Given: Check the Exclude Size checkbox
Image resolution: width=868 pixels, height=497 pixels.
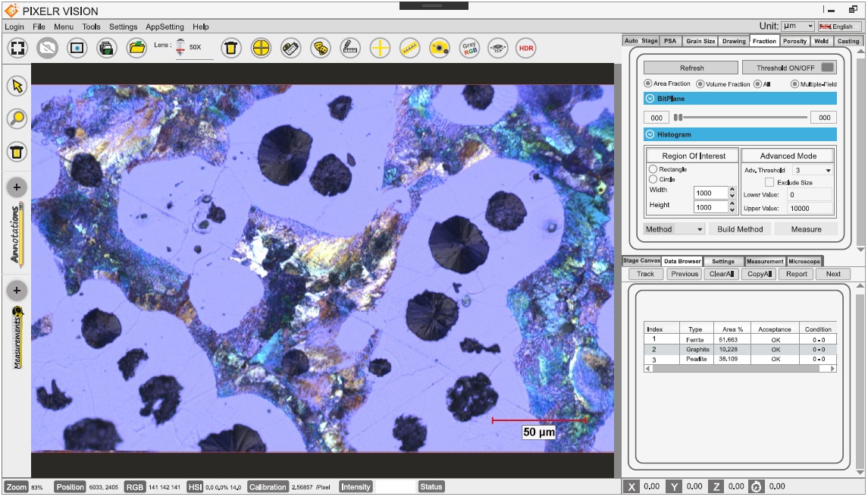Looking at the screenshot, I should (769, 183).
